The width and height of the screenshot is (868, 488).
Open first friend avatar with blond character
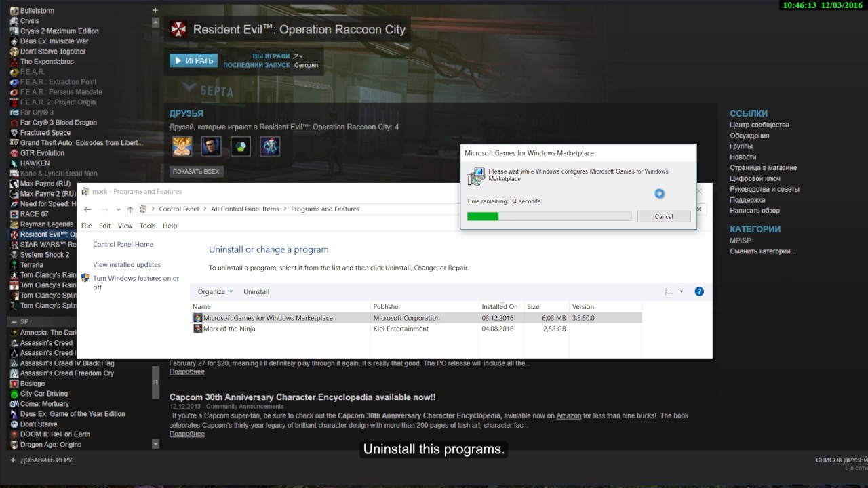[x=182, y=146]
